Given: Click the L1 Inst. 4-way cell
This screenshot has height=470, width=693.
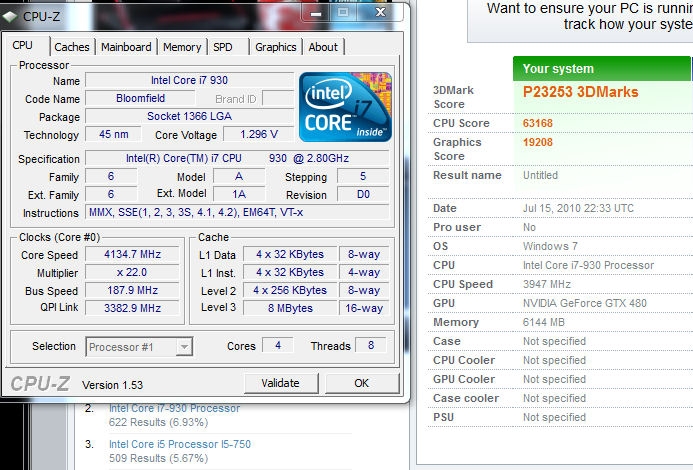Looking at the screenshot, I should point(364,272).
